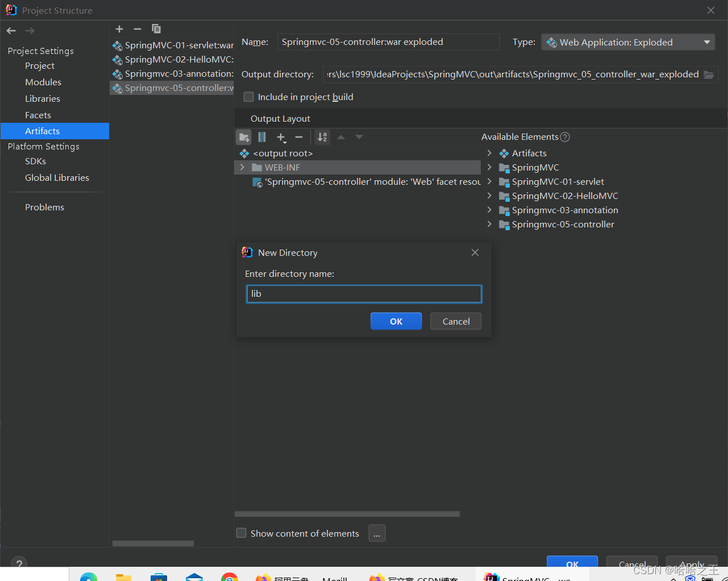Click Project Structure OK button
Viewport: 728px width, 581px height.
[572, 562]
